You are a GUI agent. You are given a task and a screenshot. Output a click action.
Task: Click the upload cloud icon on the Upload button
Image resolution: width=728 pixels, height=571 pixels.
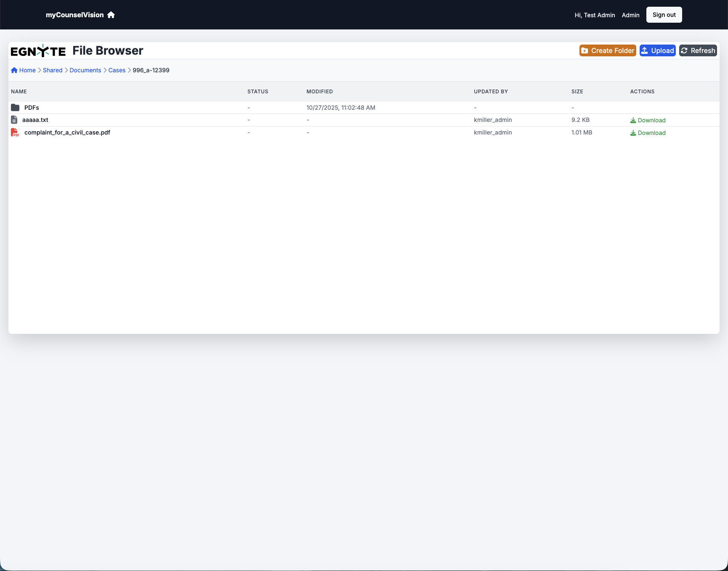pos(645,50)
